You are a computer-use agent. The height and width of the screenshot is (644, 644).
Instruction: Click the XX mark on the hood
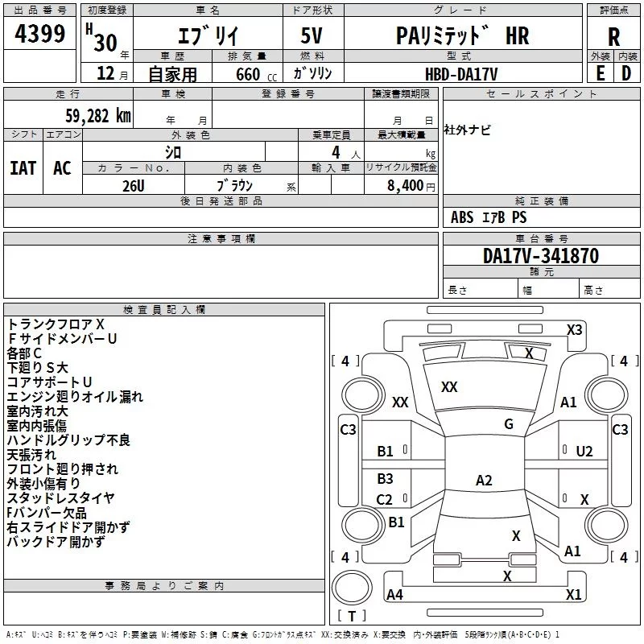pyautogui.click(x=449, y=386)
